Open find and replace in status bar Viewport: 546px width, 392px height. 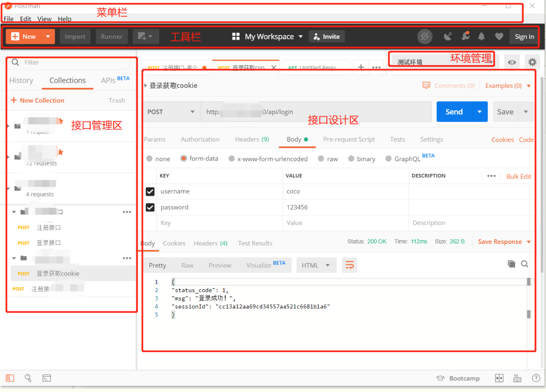click(x=28, y=378)
